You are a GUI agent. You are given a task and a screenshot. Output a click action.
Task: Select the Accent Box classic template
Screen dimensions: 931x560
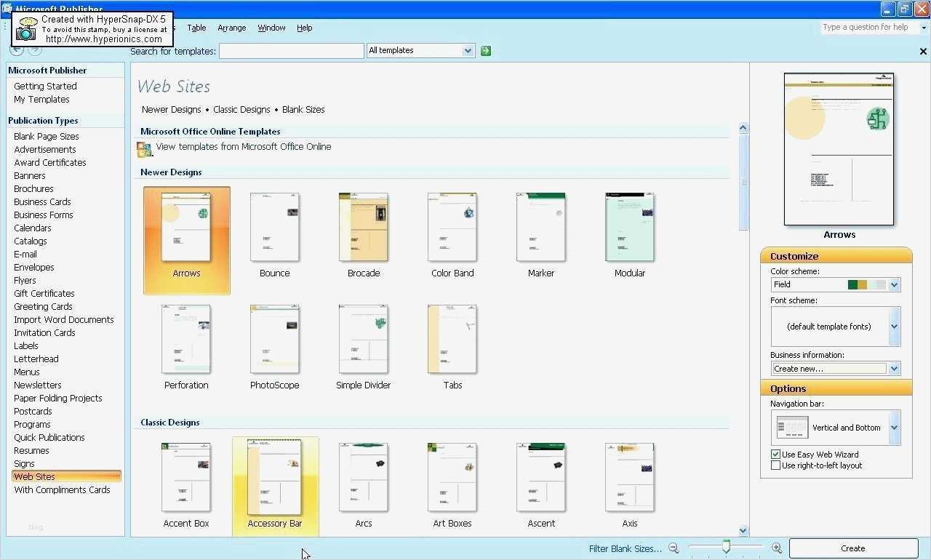click(x=186, y=485)
